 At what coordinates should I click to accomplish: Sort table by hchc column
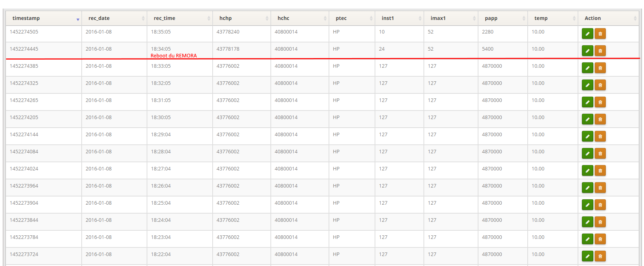[300, 18]
